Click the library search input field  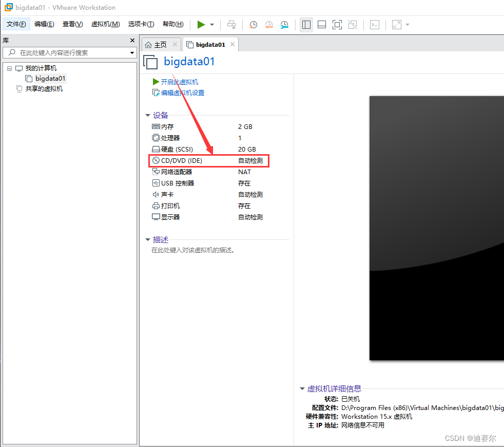69,52
